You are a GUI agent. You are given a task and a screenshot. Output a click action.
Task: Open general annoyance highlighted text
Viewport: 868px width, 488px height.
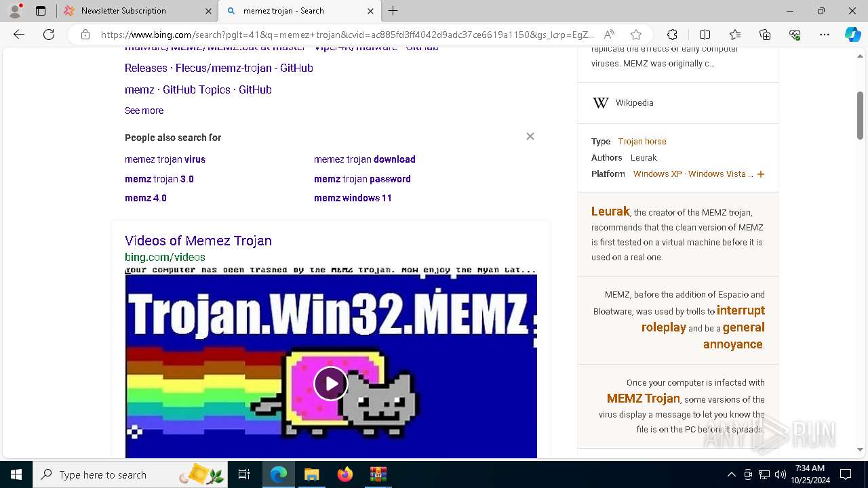pos(734,335)
